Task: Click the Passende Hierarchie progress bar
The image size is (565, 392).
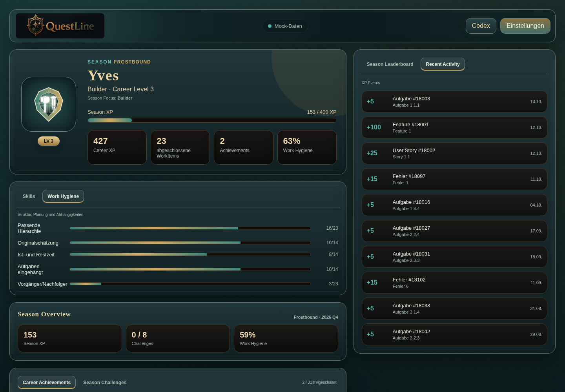Action: 190,228
